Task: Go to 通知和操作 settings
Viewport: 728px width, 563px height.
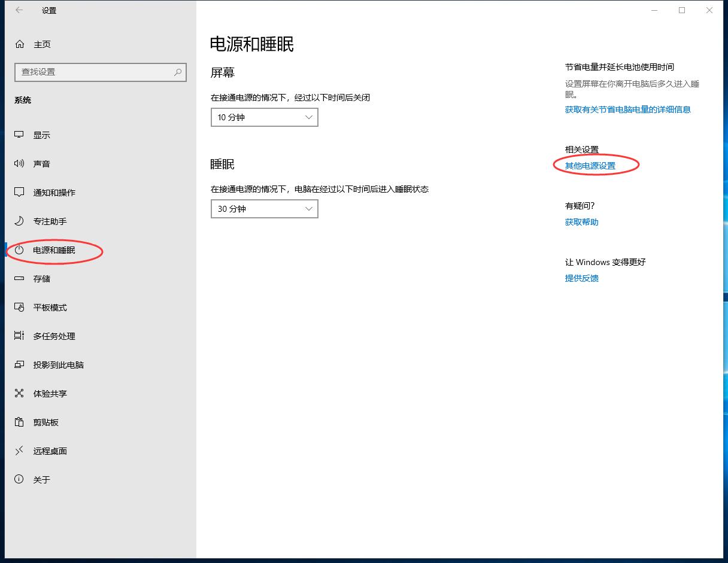Action: [x=54, y=193]
